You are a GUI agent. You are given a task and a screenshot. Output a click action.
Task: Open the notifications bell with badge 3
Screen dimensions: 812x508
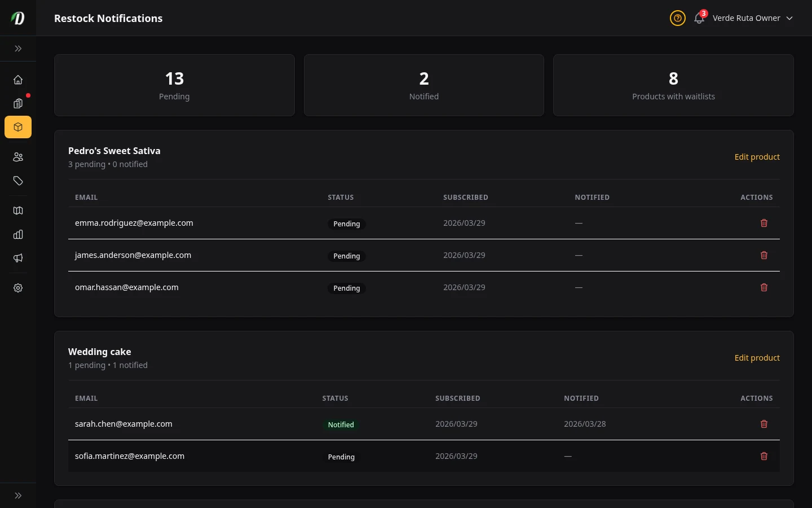(x=699, y=19)
